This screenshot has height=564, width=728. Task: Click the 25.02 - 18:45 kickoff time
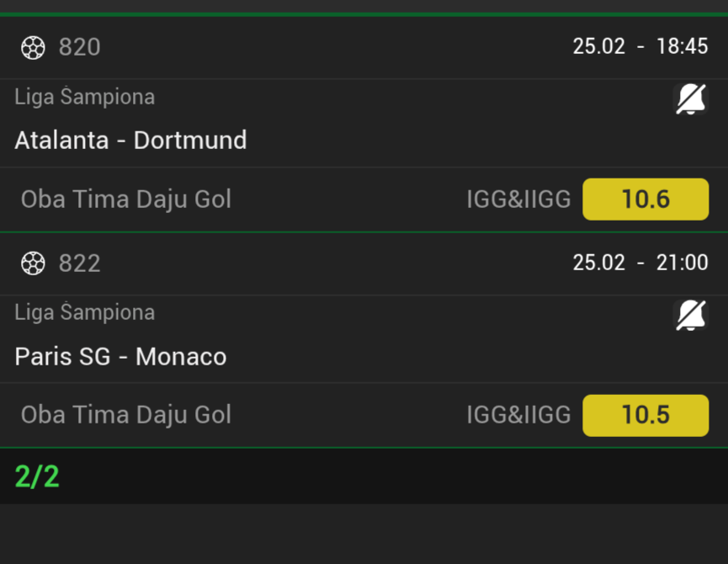tap(640, 46)
